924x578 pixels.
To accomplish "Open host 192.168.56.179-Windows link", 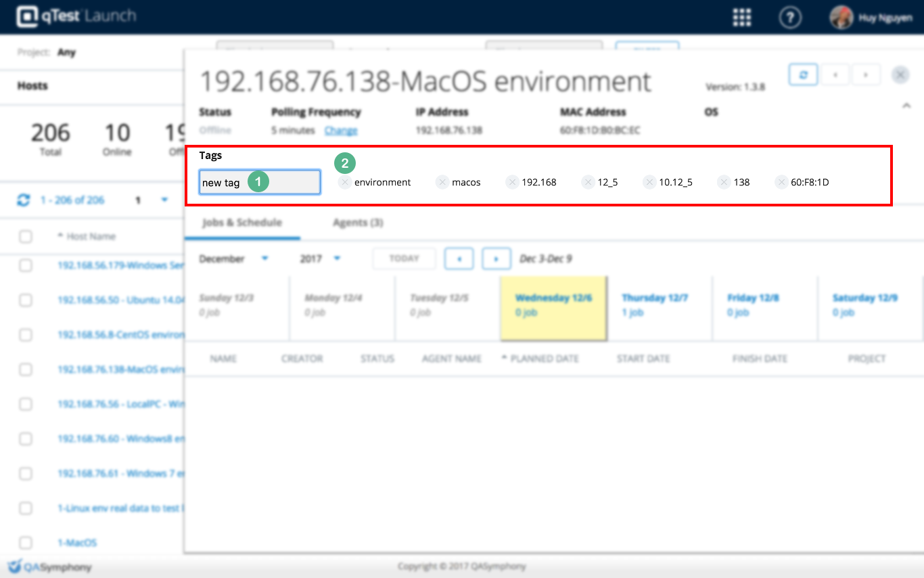I will pos(120,265).
